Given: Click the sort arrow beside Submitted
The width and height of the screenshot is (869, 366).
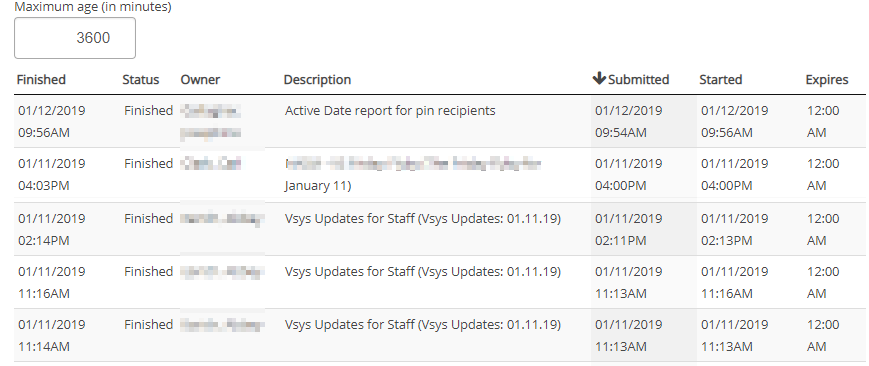Looking at the screenshot, I should coord(599,79).
